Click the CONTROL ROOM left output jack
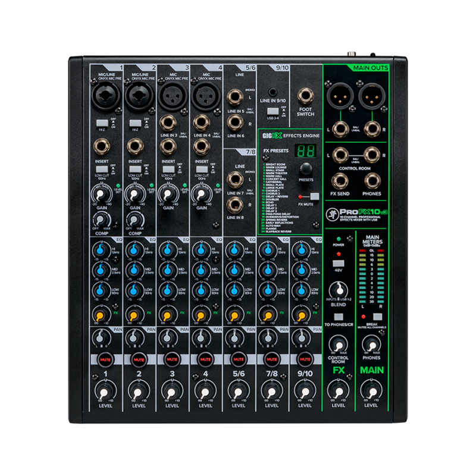476x476 pixels. point(340,155)
